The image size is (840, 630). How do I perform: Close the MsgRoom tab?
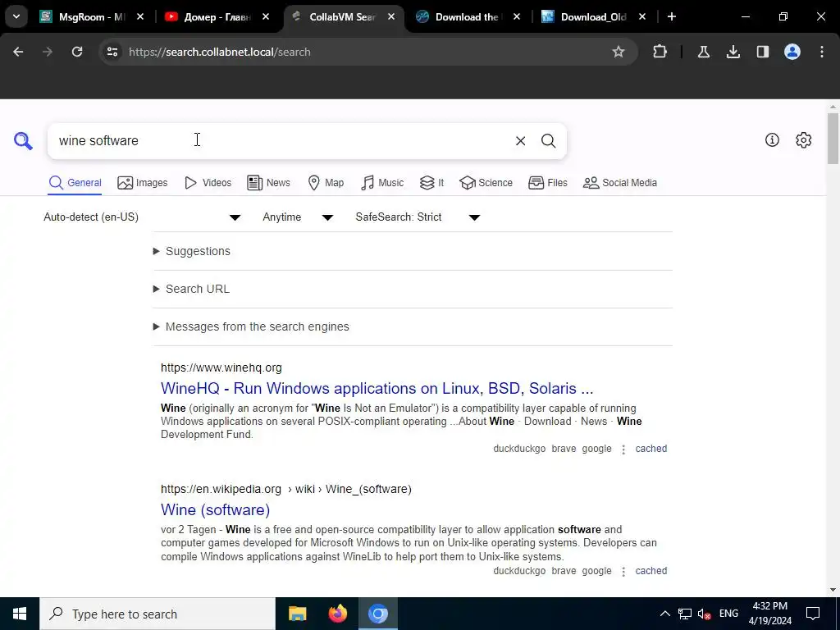(140, 16)
